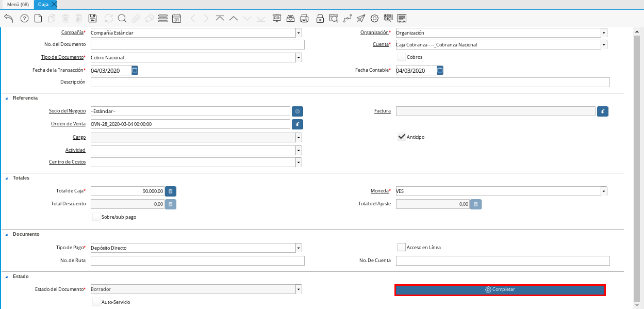The width and height of the screenshot is (644, 309).
Task: Save the record with floppy disk icon
Action: pyautogui.click(x=93, y=19)
